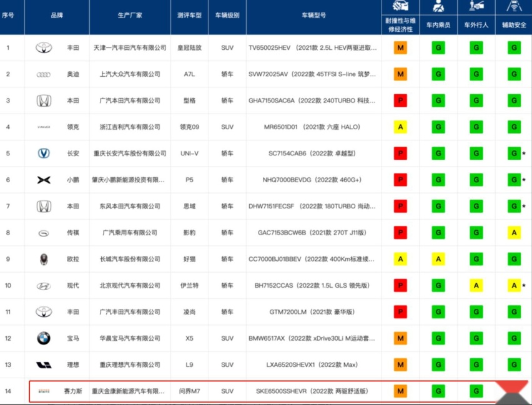Screen dimensions: 532x405
Task: Click the 辅助安全 assisted safety header icon
Action: [514, 6]
